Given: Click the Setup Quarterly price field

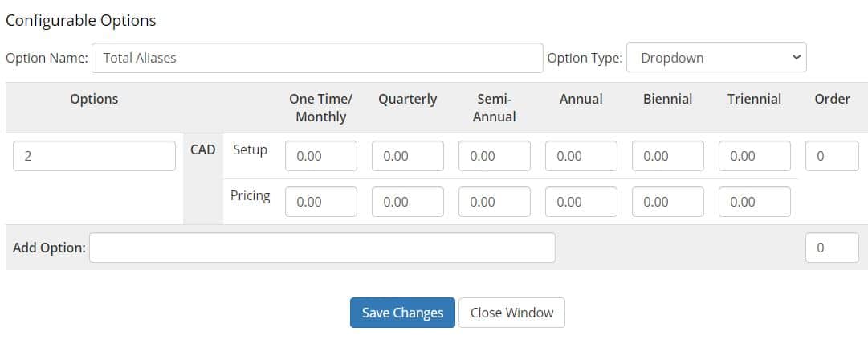Looking at the screenshot, I should point(408,156).
